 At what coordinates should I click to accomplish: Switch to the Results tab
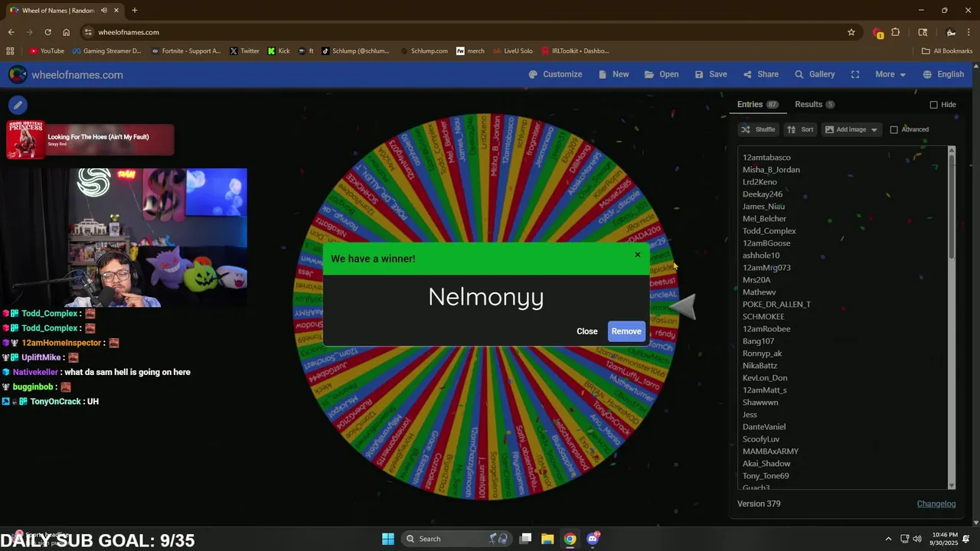coord(815,104)
